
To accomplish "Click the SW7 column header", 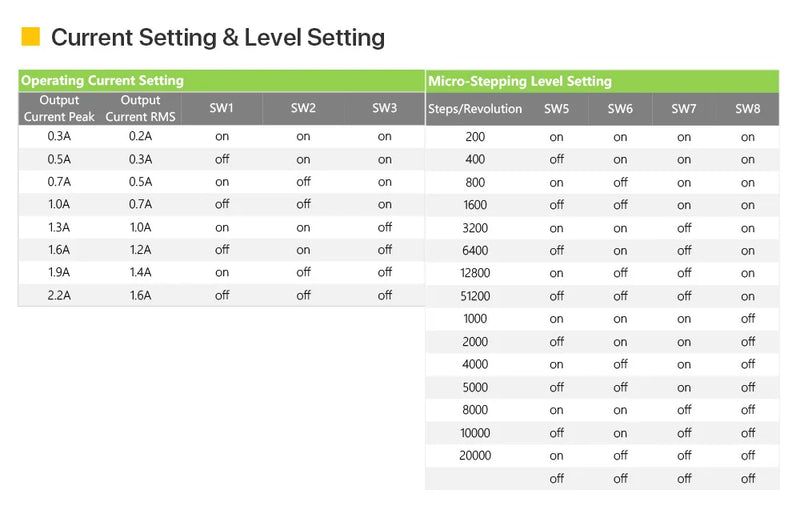I will 684,109.
